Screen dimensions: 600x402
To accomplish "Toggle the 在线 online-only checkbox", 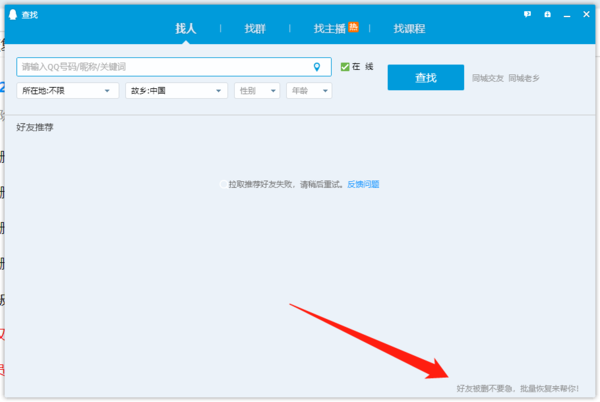I will point(345,67).
